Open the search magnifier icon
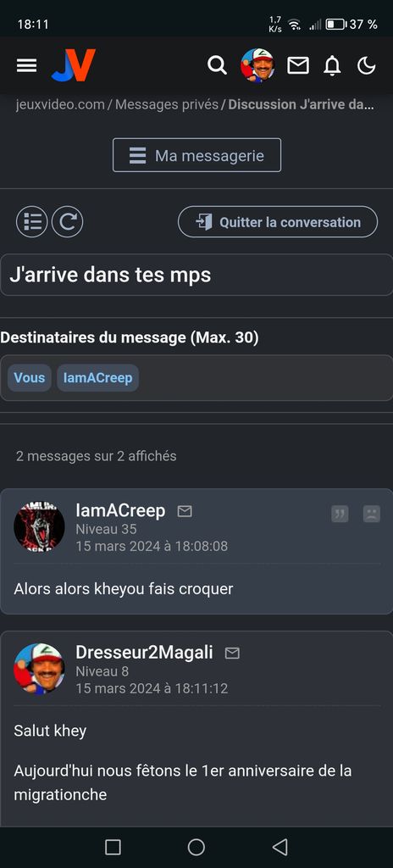This screenshot has width=393, height=868. [x=217, y=65]
